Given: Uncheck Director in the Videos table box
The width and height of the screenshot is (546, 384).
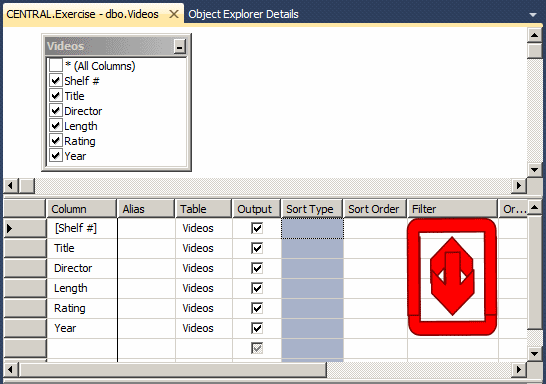Looking at the screenshot, I should (56, 111).
